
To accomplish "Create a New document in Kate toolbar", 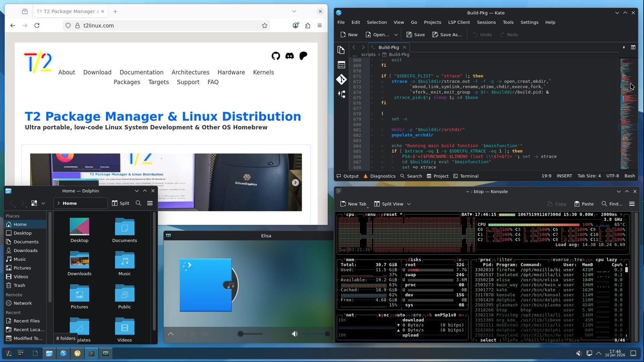I will (x=348, y=34).
